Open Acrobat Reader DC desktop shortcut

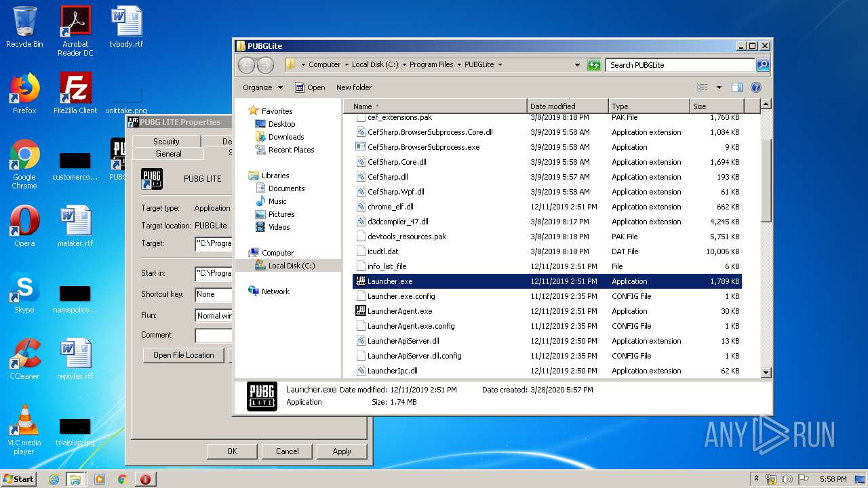pyautogui.click(x=75, y=31)
